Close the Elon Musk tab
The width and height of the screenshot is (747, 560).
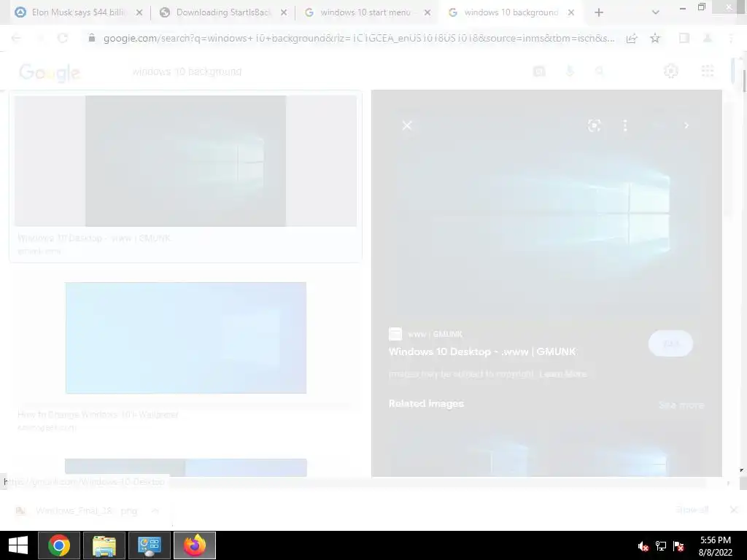(139, 13)
